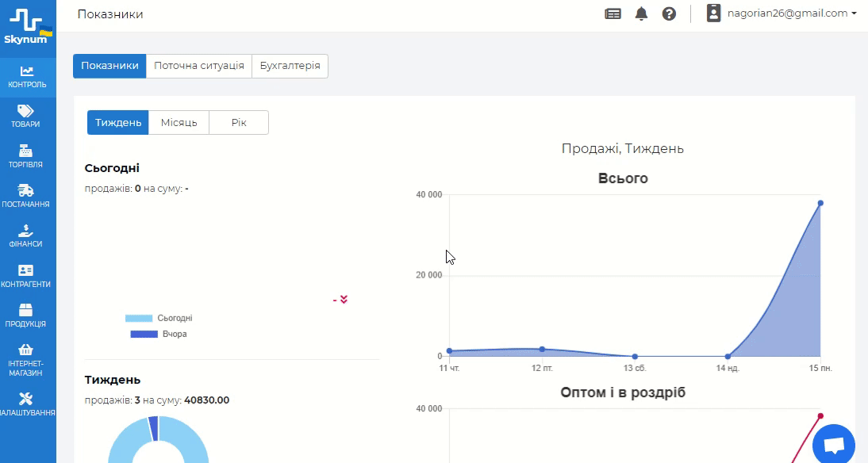
Task: Click the Тиждень summary heading text
Action: click(113, 380)
